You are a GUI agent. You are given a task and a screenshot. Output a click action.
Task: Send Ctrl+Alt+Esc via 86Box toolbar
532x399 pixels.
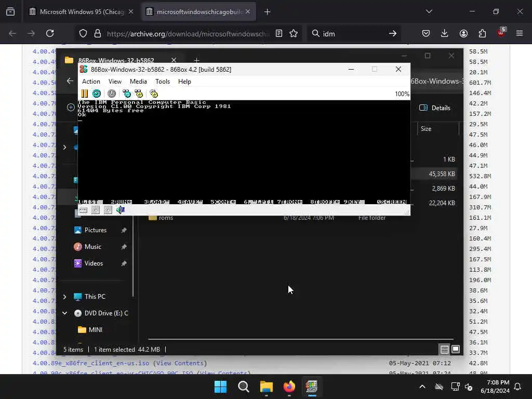pos(139,94)
